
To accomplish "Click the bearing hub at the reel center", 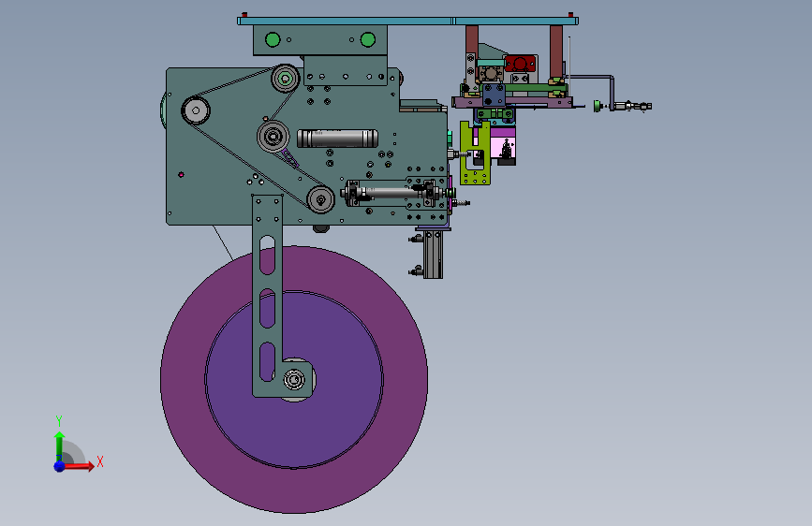I will [x=294, y=379].
